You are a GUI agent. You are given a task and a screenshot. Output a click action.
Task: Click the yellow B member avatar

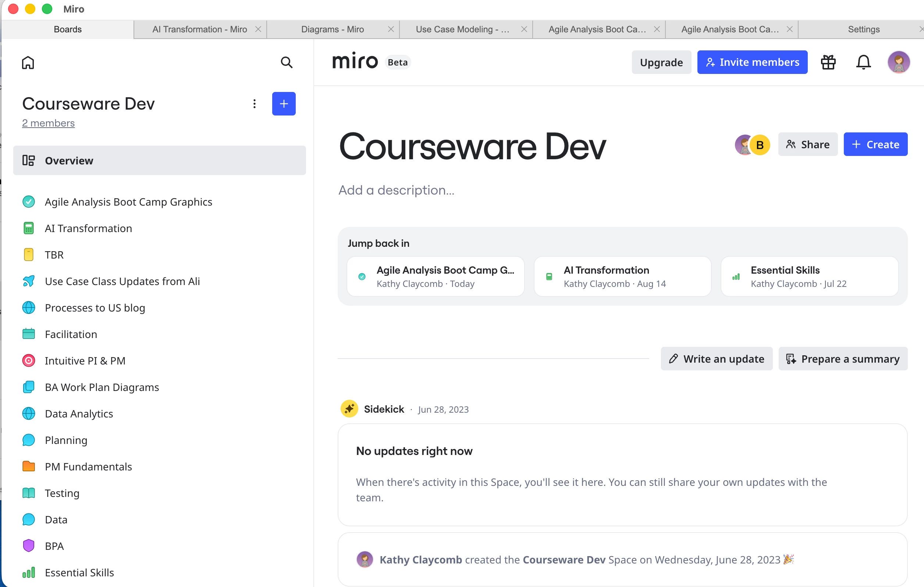[760, 145]
